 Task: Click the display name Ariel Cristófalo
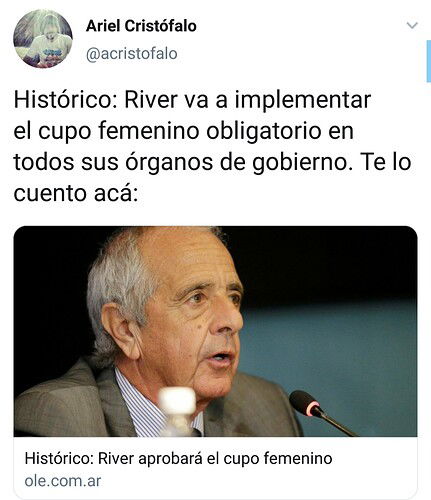point(141,26)
